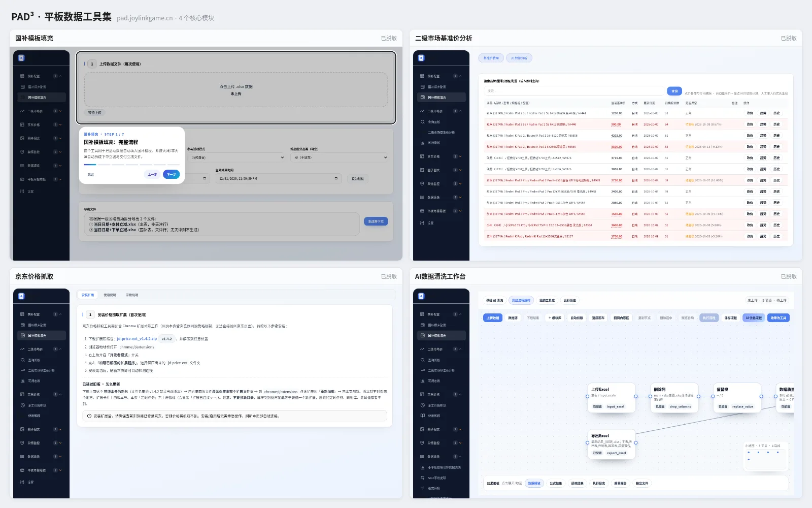Click the clock icon in the 京东价格抓取 sidebar
Viewport: 812px width, 508px height.
[x=23, y=405]
